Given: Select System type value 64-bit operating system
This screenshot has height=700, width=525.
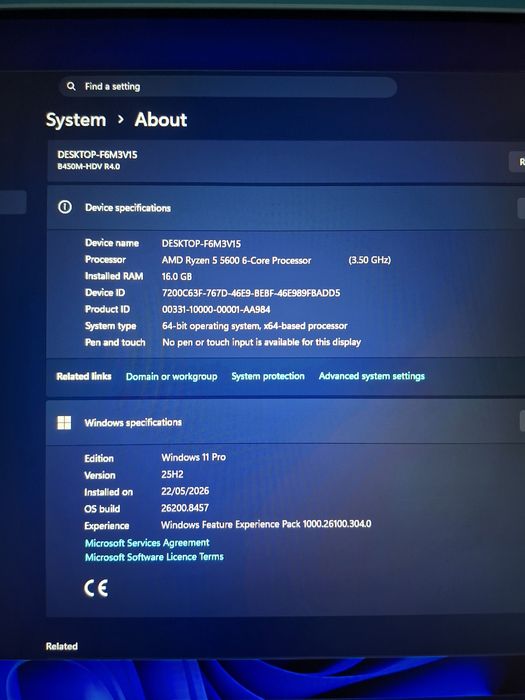Looking at the screenshot, I should pos(254,326).
